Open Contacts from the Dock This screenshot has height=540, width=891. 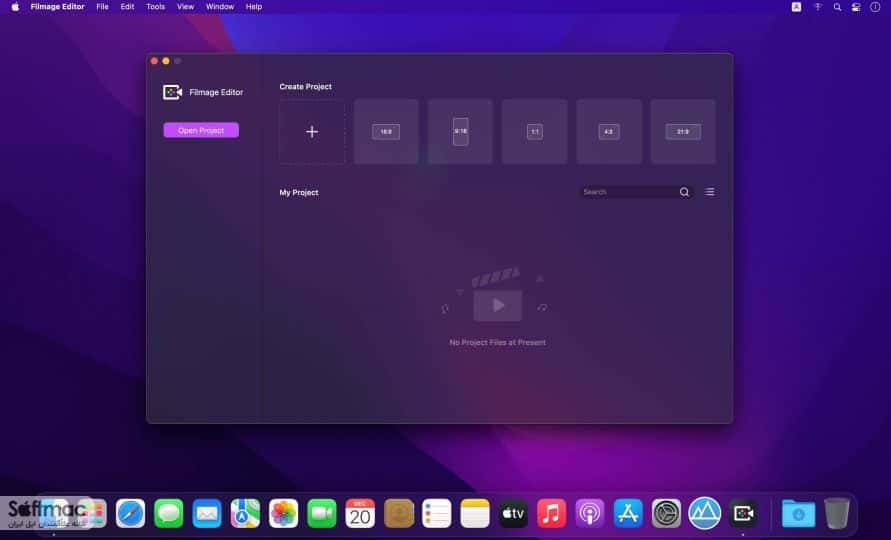tap(398, 513)
